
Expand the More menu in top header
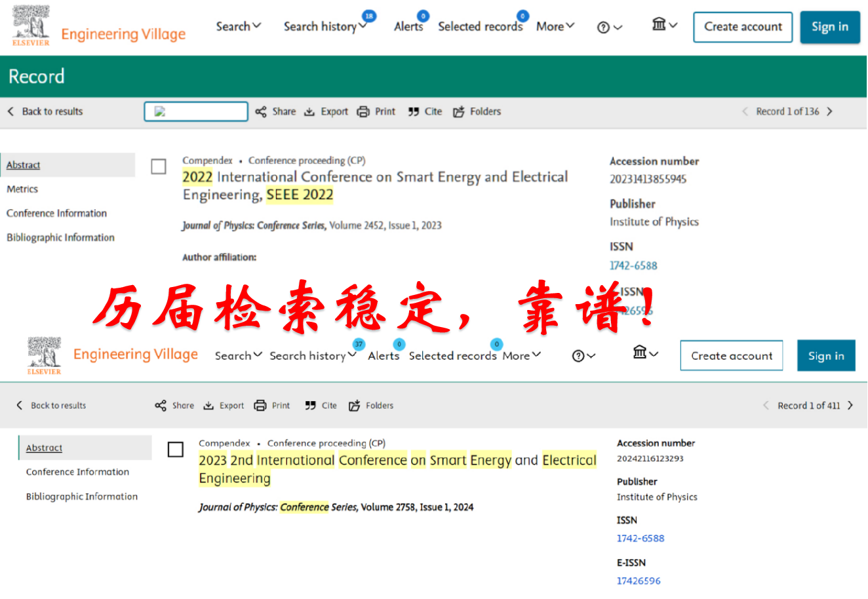coord(555,26)
